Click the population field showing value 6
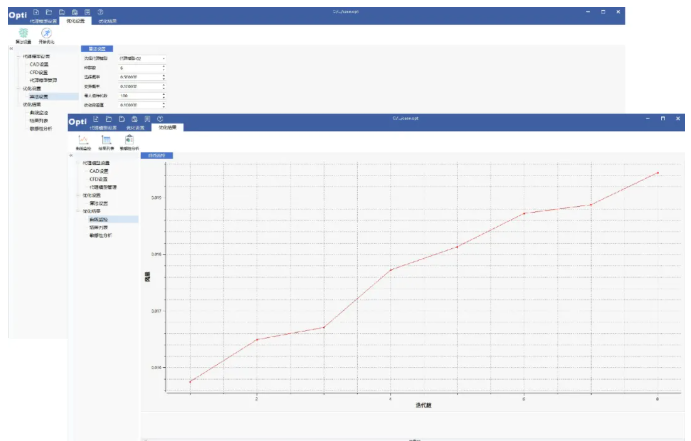Image resolution: width=691 pixels, height=441 pixels. pyautogui.click(x=142, y=68)
